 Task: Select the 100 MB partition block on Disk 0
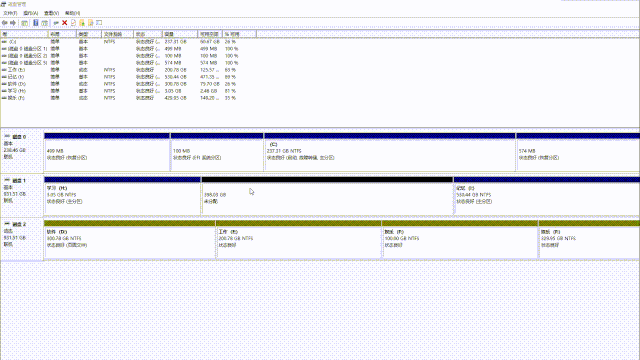[217, 152]
